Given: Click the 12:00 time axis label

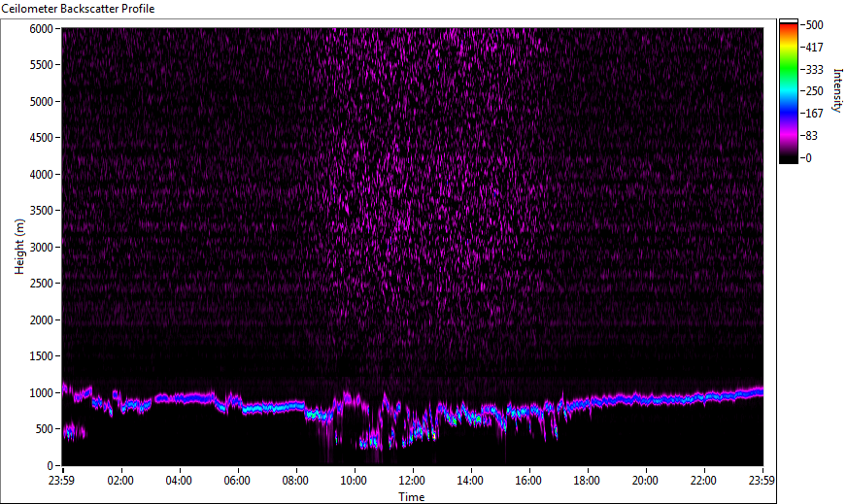Looking at the screenshot, I should (x=412, y=481).
